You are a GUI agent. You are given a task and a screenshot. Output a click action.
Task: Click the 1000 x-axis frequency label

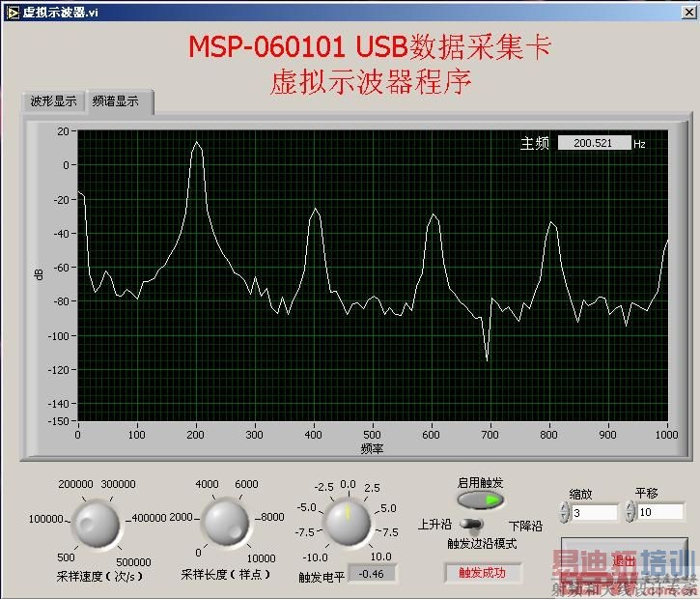point(666,435)
